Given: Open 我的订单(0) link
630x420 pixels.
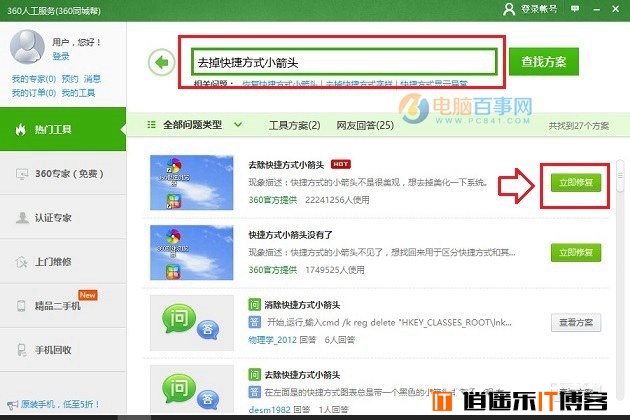Looking at the screenshot, I should (34, 93).
